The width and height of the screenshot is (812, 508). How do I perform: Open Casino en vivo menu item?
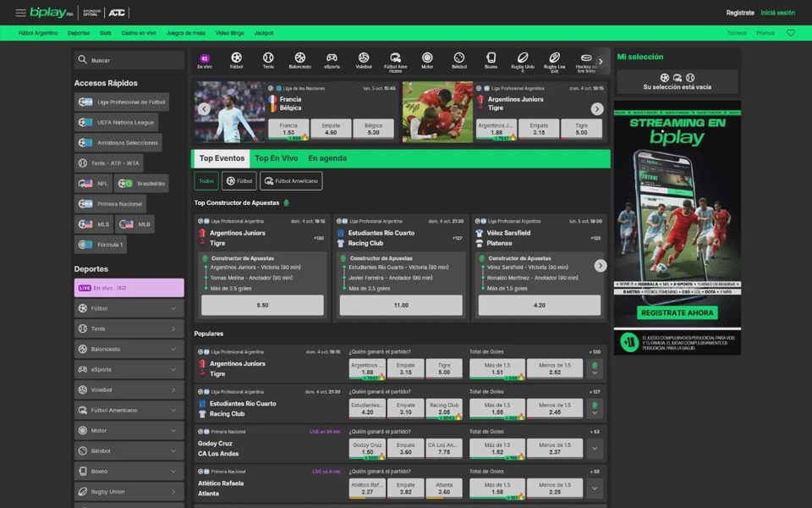point(139,33)
